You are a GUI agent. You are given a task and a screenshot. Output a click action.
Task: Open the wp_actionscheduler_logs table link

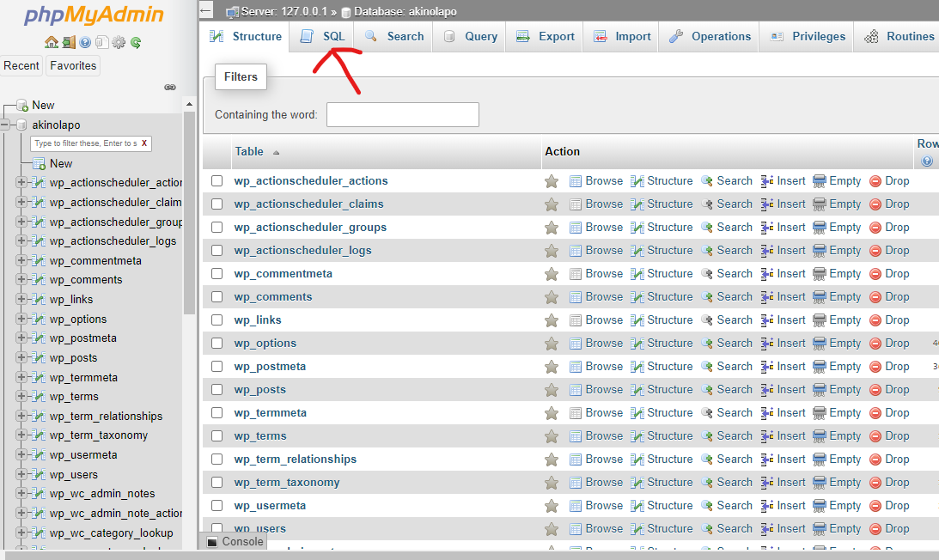click(302, 250)
